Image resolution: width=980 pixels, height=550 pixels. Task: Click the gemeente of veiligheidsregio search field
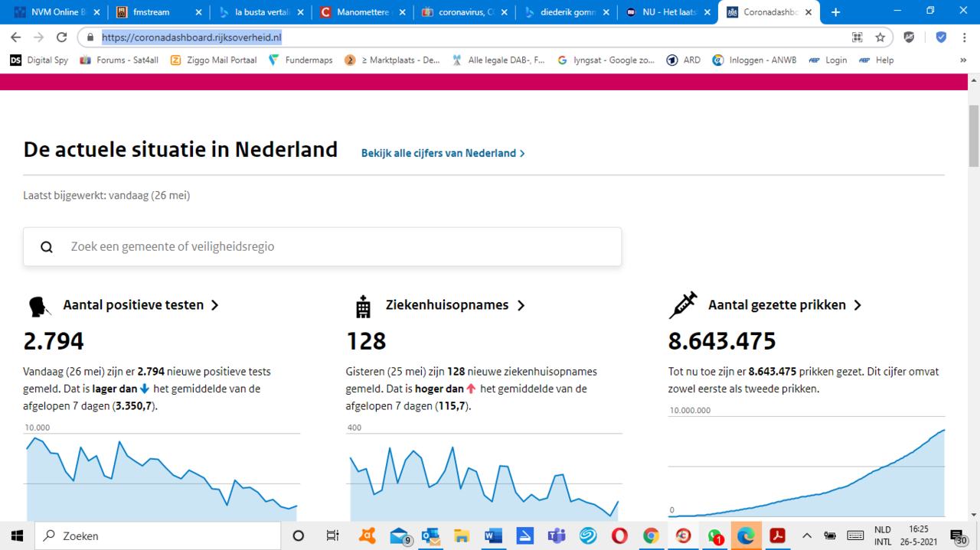(322, 246)
